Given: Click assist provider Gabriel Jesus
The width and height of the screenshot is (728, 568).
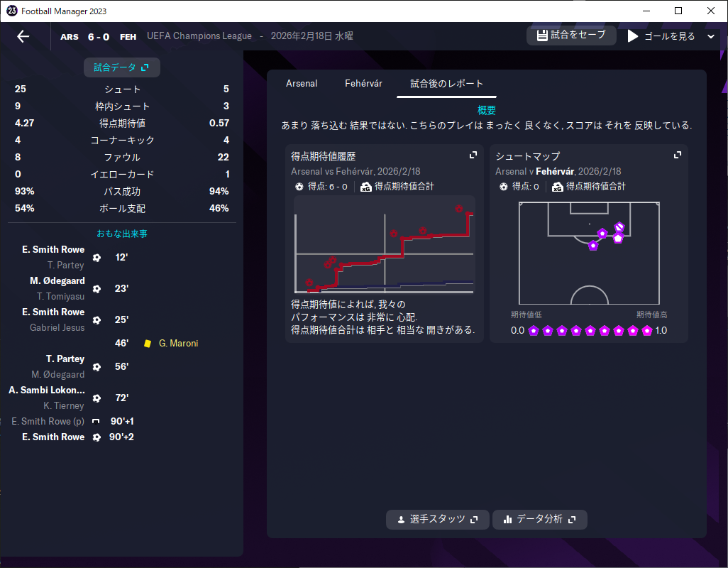Looking at the screenshot, I should click(57, 327).
